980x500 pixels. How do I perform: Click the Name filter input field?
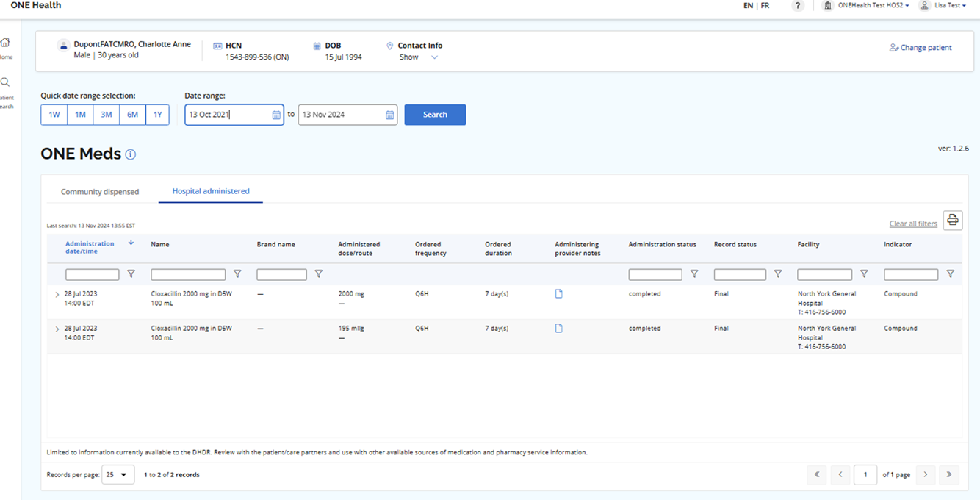point(188,274)
